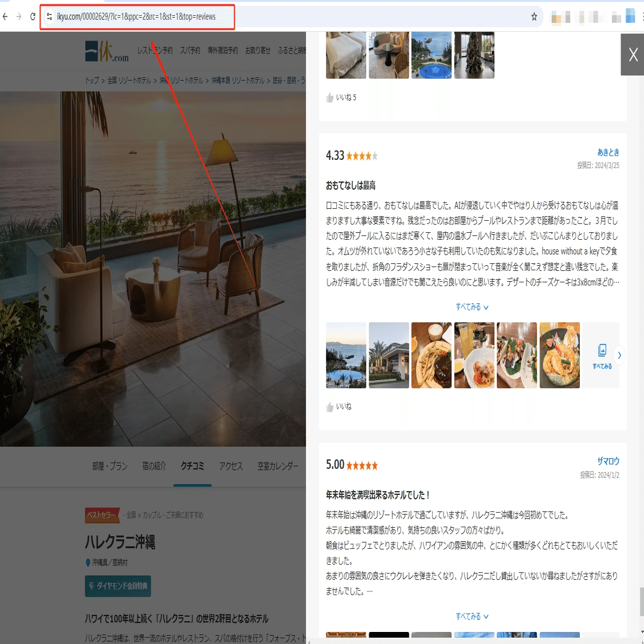644x644 pixels.
Task: Open the round blue pool thumbnail in the top review
Action: click(x=431, y=55)
